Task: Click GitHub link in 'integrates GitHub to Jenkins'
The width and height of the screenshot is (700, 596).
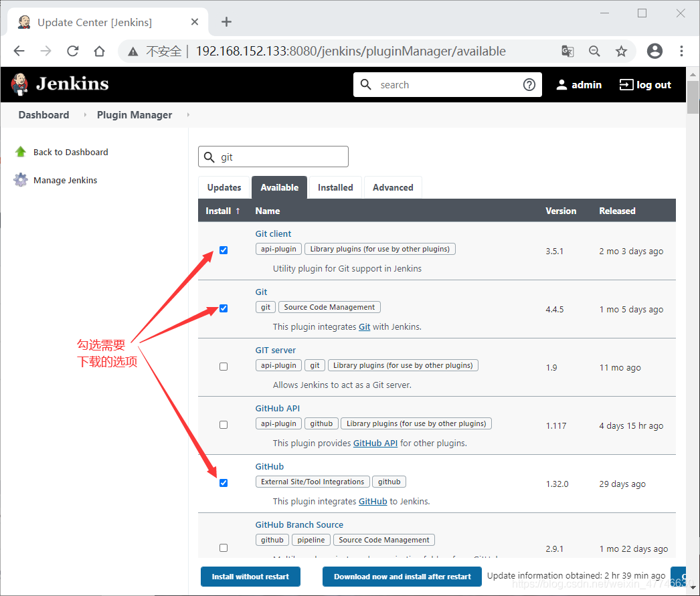Action: coord(373,502)
